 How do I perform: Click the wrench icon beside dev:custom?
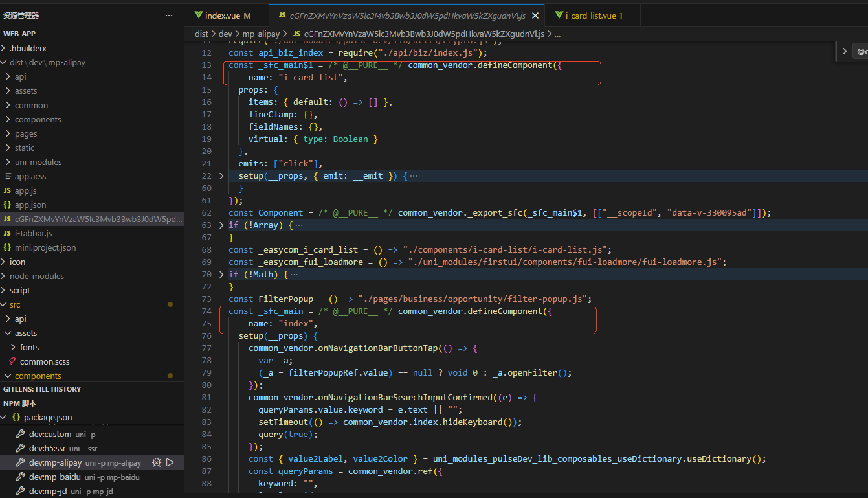click(x=20, y=434)
